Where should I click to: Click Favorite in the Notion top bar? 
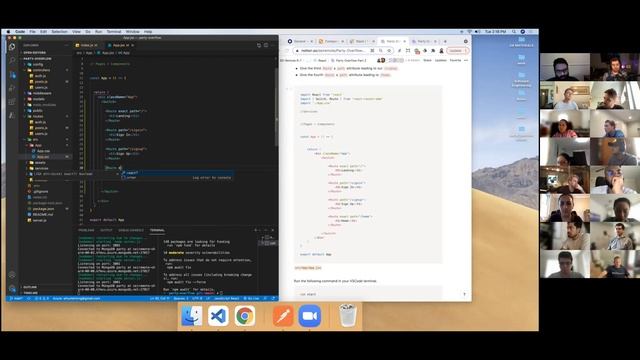point(455,60)
